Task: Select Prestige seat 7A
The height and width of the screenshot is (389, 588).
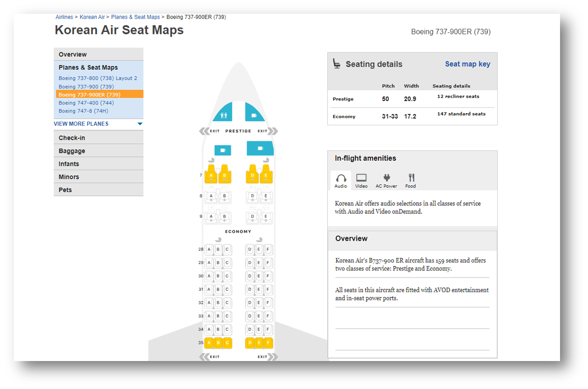Action: [x=211, y=174]
